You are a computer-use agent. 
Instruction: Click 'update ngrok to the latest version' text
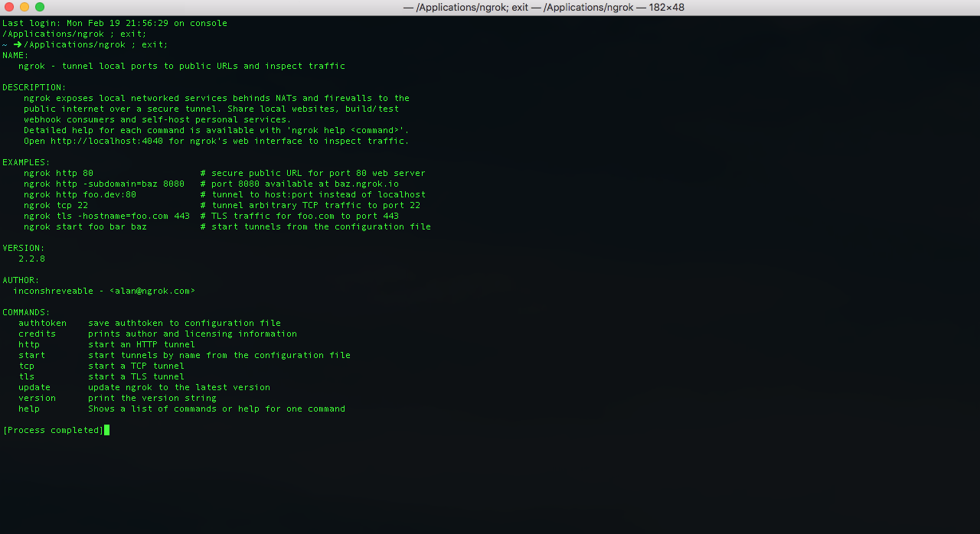tap(179, 387)
